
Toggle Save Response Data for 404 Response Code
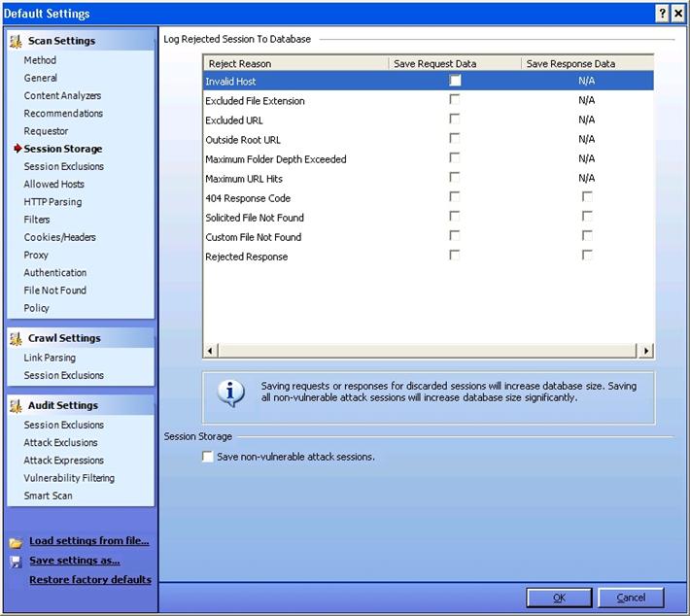coord(587,197)
